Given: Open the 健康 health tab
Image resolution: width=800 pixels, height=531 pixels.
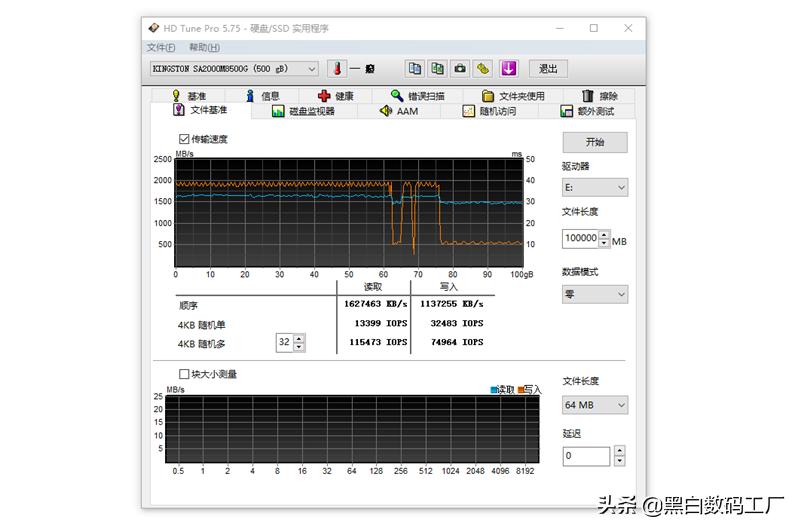Looking at the screenshot, I should click(x=336, y=96).
